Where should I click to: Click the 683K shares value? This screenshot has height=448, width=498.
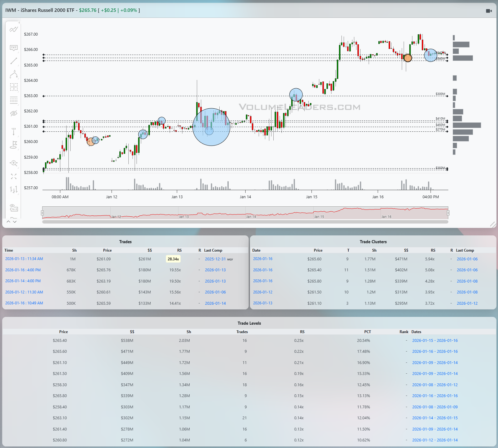coord(71,281)
